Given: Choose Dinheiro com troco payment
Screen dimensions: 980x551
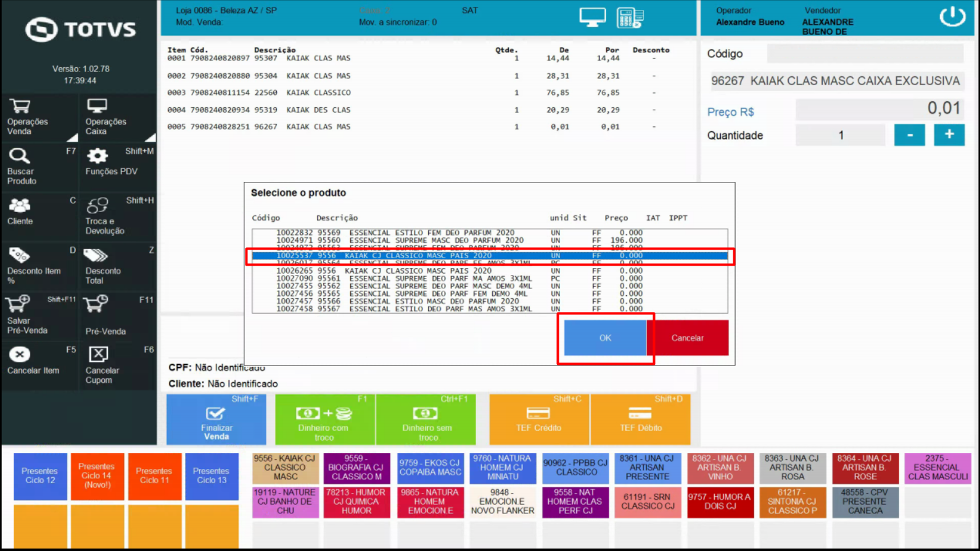Looking at the screenshot, I should coord(324,419).
